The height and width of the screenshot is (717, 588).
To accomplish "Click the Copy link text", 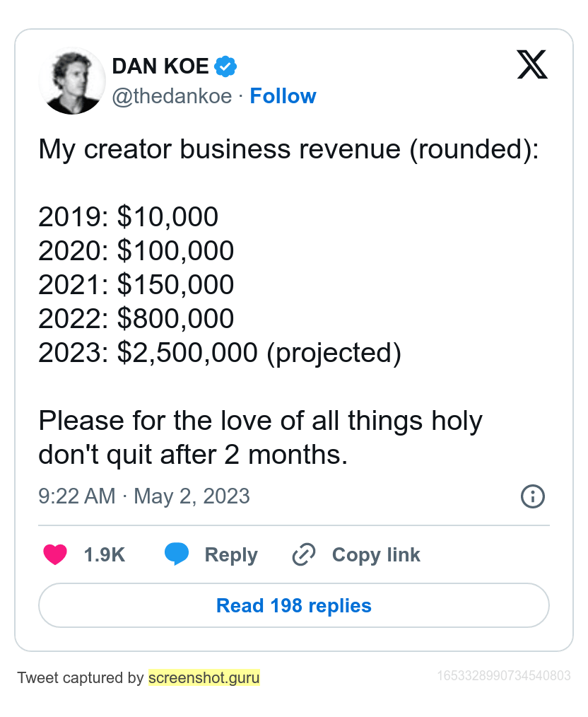I will pos(376,554).
